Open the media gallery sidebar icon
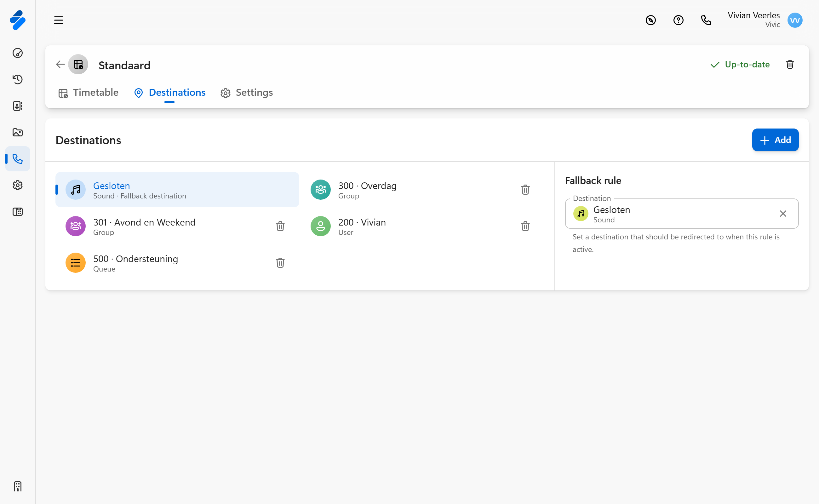The image size is (819, 504). click(x=18, y=132)
